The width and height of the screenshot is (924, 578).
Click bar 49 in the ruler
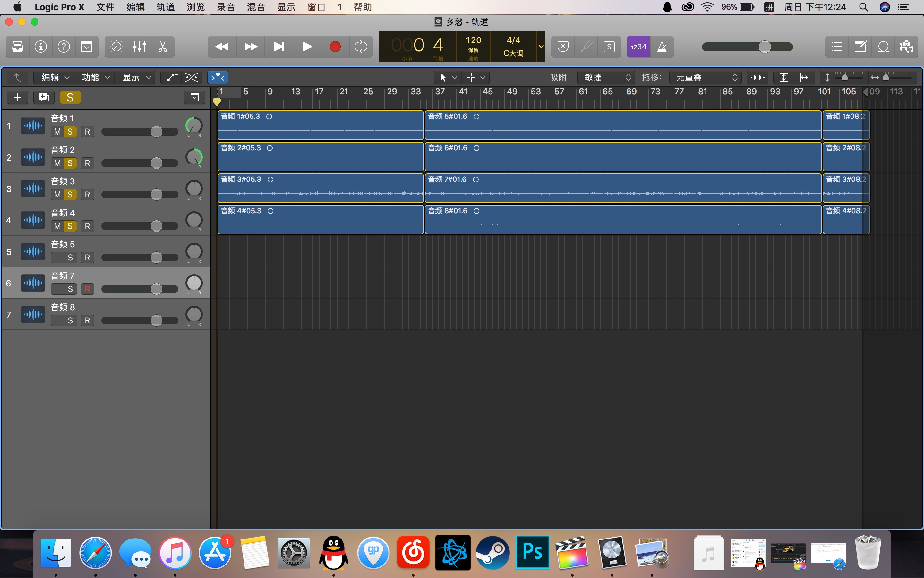512,92
